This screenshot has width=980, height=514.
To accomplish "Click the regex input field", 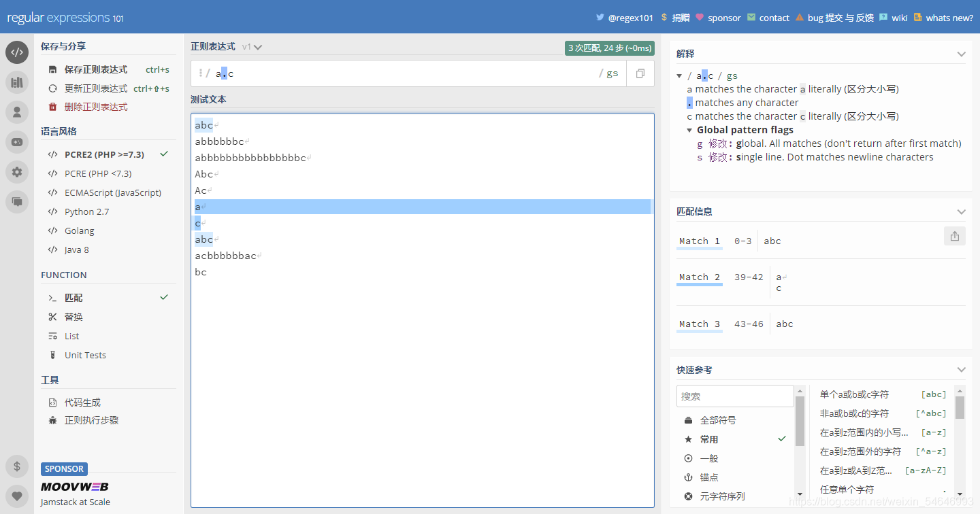I will (x=405, y=73).
